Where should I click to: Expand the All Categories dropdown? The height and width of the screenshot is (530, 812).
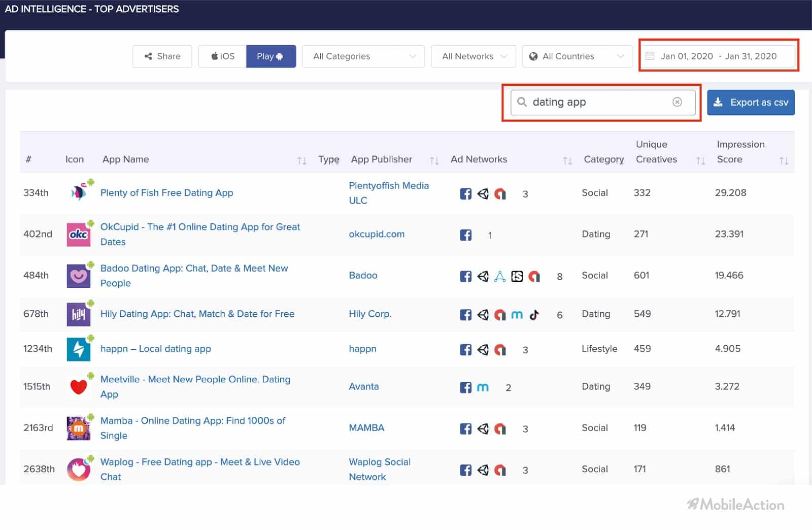[x=363, y=56]
